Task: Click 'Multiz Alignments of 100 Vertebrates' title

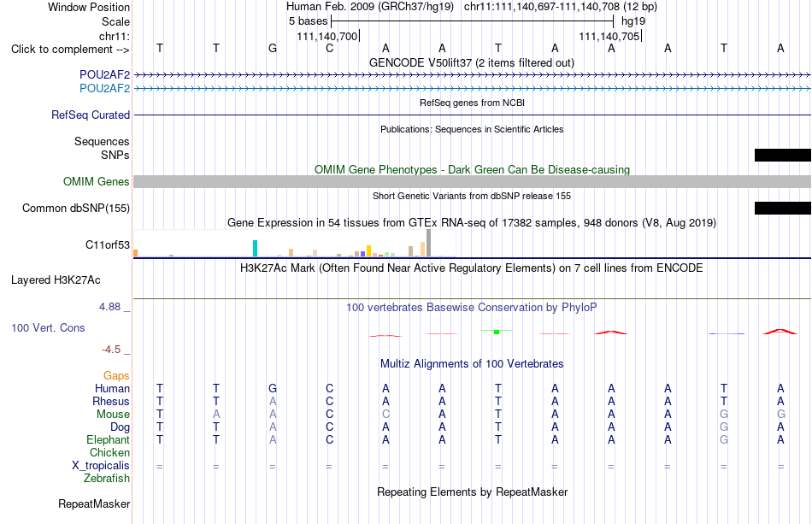Action: point(472,364)
